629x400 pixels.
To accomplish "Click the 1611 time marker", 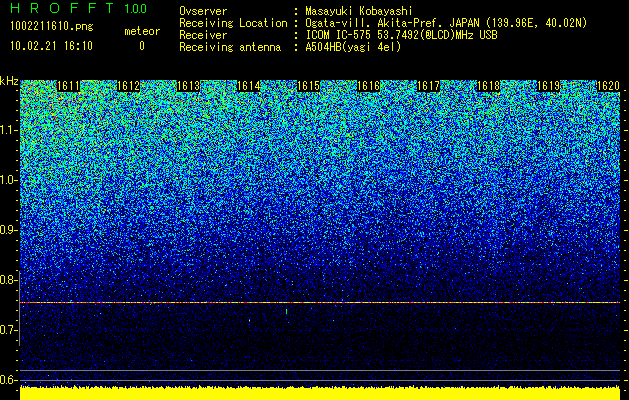I will (69, 86).
